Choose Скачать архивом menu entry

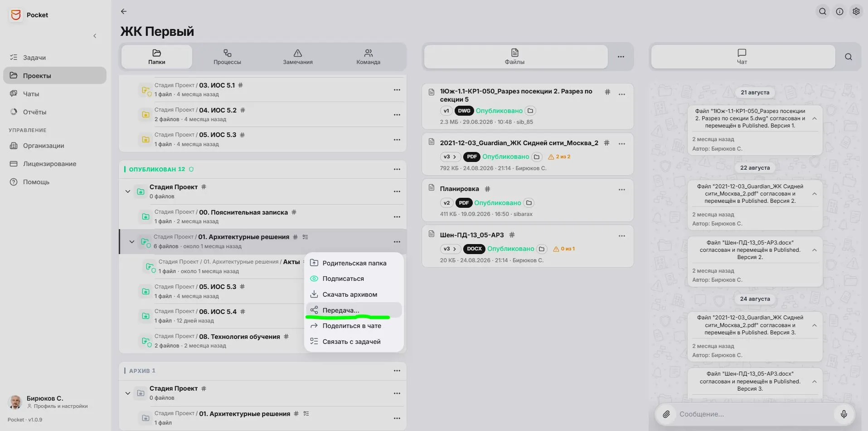click(x=354, y=294)
